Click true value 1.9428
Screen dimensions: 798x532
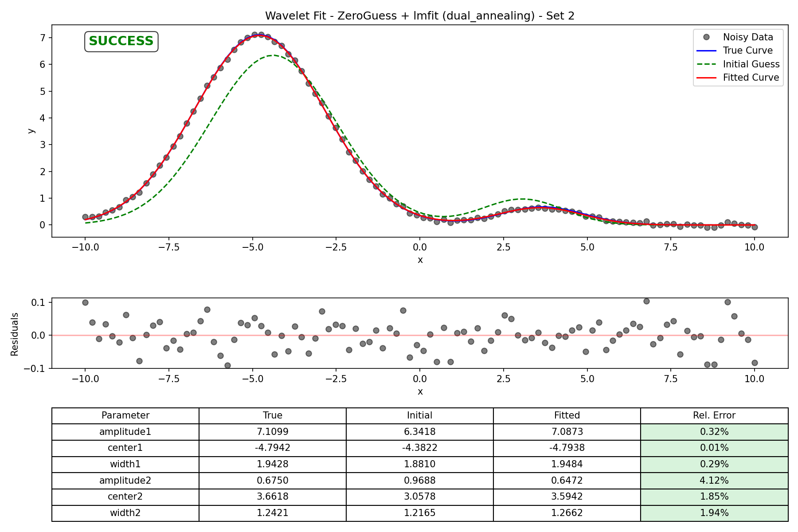tap(273, 465)
